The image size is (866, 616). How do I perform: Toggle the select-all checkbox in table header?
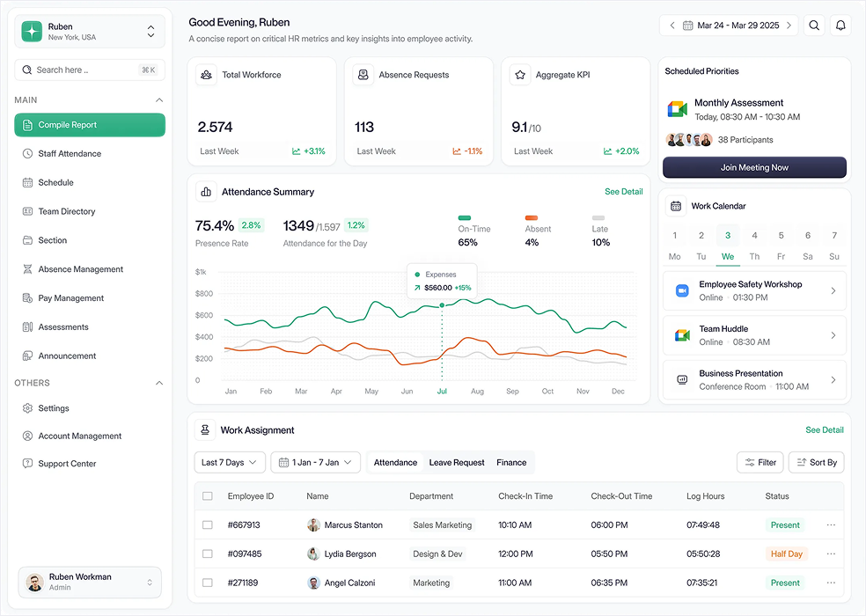(x=208, y=496)
